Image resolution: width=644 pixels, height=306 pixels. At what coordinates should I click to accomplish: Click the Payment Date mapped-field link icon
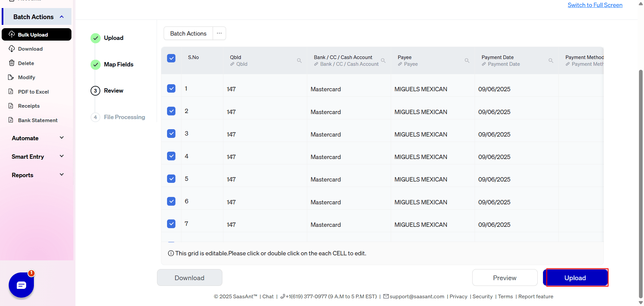[x=484, y=64]
